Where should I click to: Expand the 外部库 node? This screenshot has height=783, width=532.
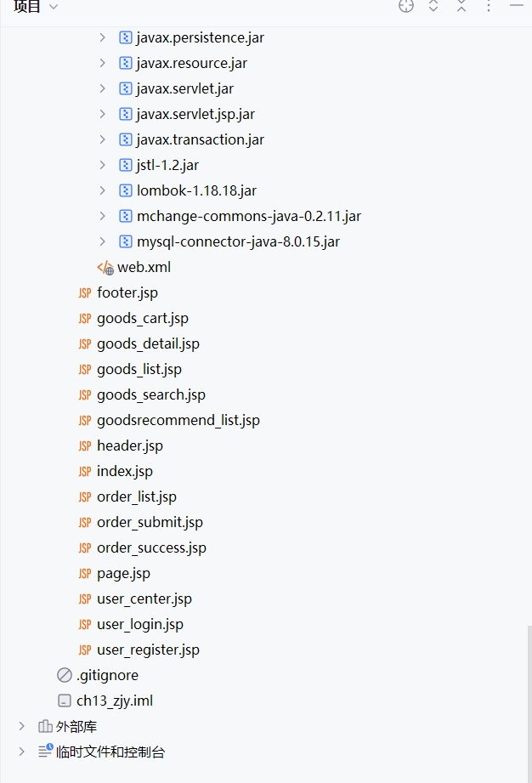point(22,726)
